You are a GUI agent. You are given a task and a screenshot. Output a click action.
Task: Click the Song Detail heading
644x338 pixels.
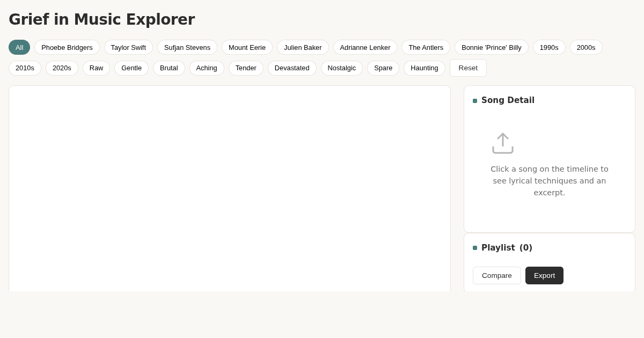click(508, 100)
